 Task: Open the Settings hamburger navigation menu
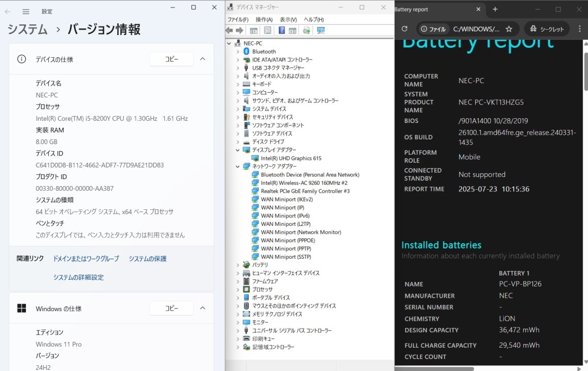(26, 12)
